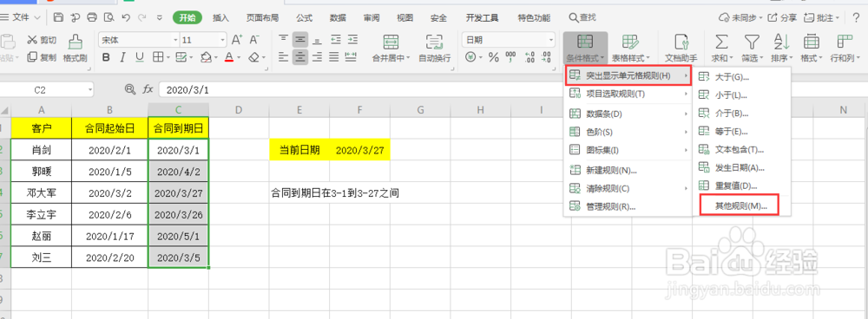Apply cell borders with the border icon
Image resolution: width=868 pixels, height=319 pixels.
click(x=157, y=57)
